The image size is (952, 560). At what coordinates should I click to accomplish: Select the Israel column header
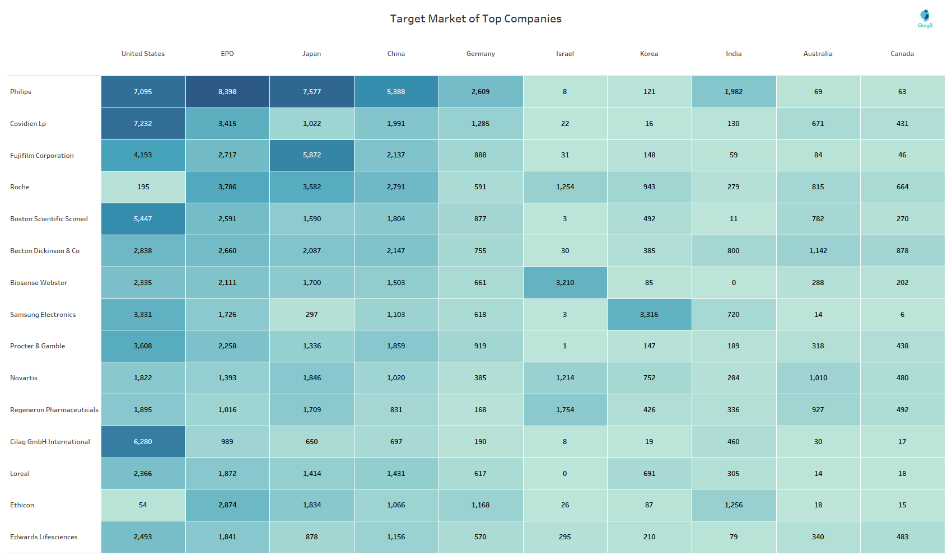(564, 54)
